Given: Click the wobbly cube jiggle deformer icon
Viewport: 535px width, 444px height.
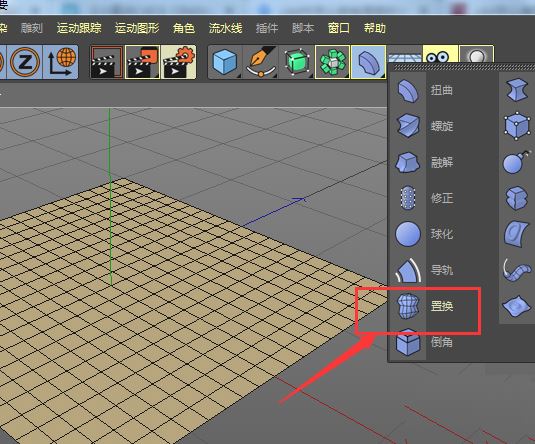Looking at the screenshot, I should [x=517, y=198].
